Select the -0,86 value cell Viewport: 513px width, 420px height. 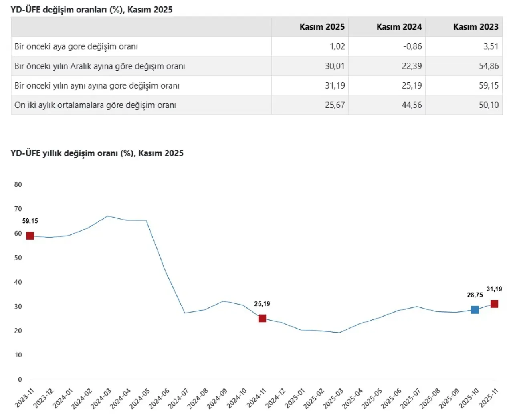412,46
